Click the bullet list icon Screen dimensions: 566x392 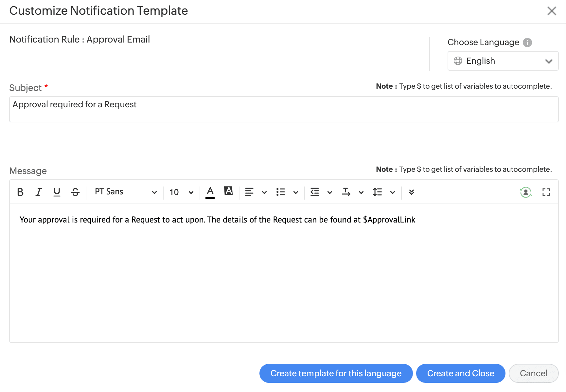click(x=281, y=192)
